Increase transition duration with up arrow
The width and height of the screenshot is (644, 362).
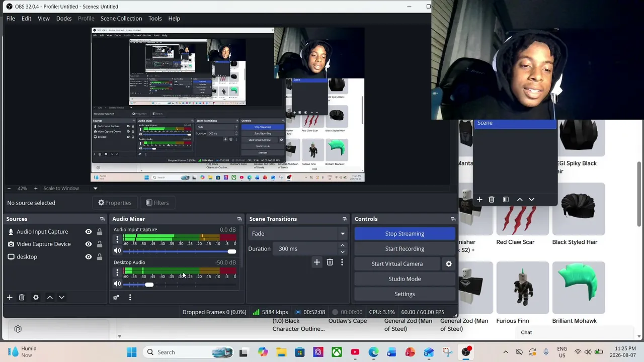pos(343,246)
